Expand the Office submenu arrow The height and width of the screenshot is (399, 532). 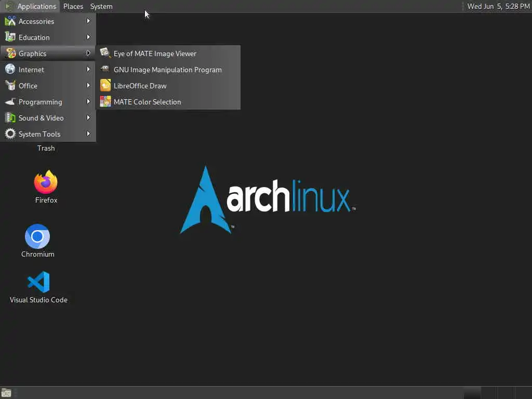88,86
